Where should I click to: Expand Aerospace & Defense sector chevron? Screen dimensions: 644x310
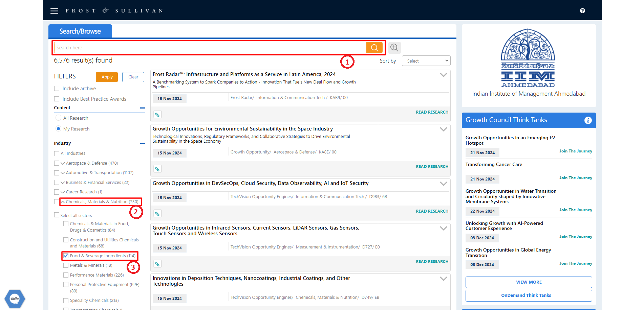coord(63,163)
